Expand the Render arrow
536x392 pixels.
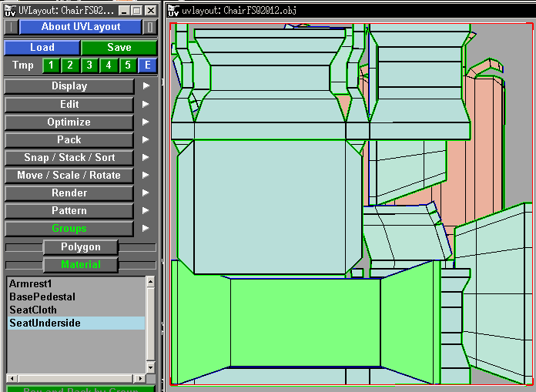pos(146,193)
